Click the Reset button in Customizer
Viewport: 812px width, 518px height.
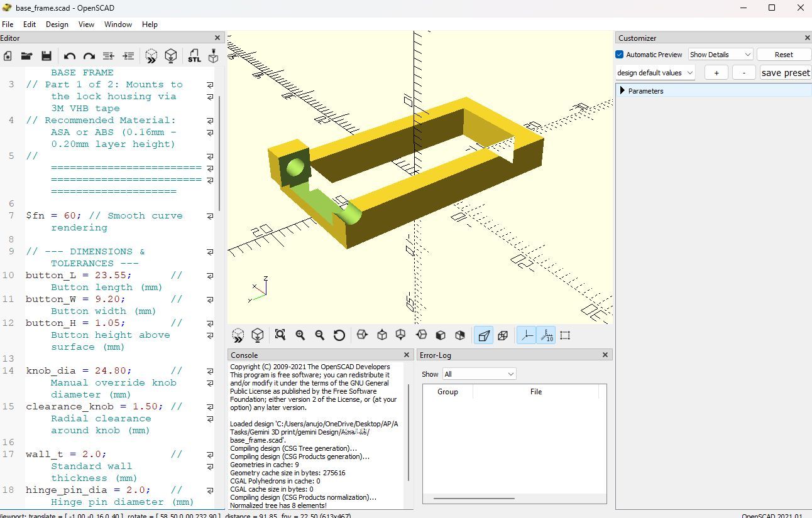784,55
